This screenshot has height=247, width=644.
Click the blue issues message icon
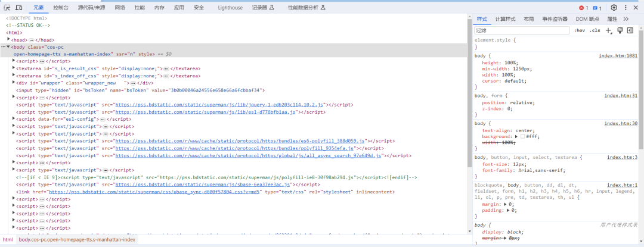[596, 8]
